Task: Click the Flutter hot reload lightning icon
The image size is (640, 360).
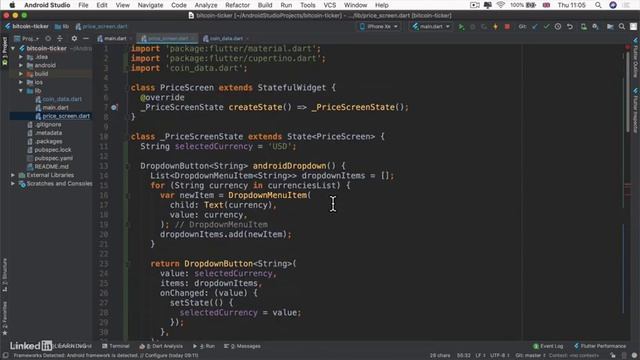Action: pos(496,27)
